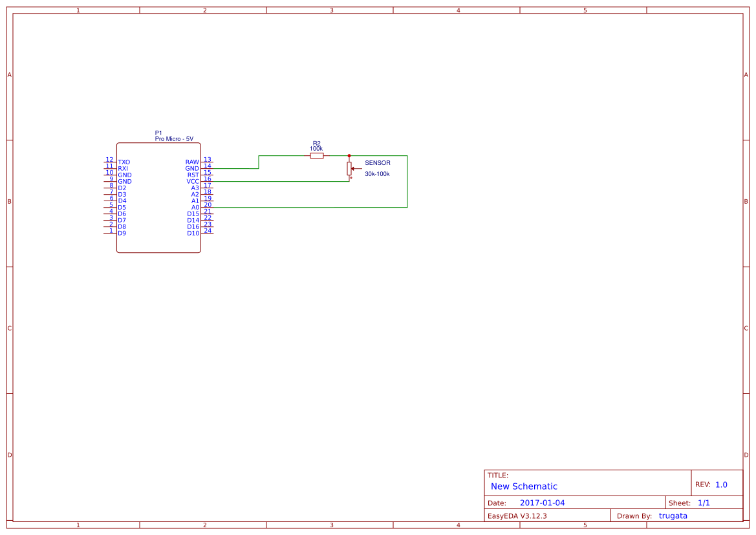Click the 'REV:' label in the title block
Viewport: 756px width, 535px height.
coord(703,485)
